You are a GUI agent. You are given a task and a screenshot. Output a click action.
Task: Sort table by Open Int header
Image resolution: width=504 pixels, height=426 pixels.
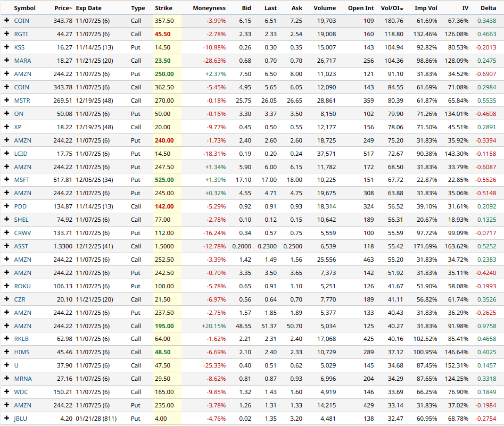361,8
